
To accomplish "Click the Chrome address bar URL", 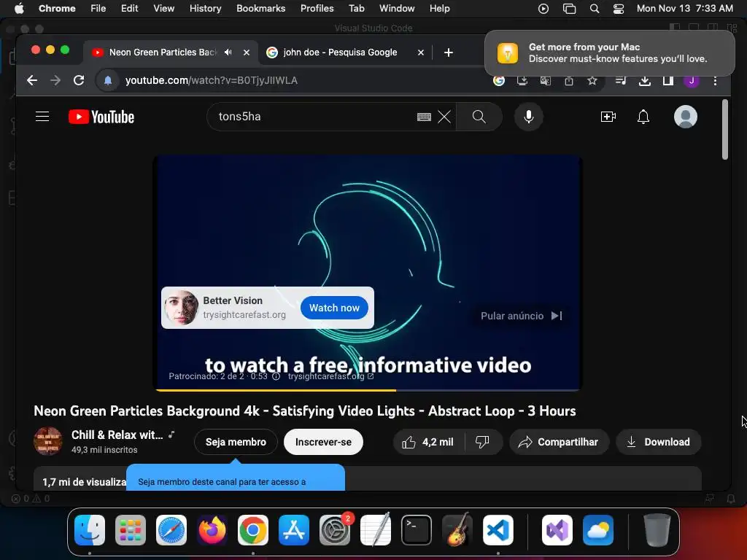I will 212,80.
